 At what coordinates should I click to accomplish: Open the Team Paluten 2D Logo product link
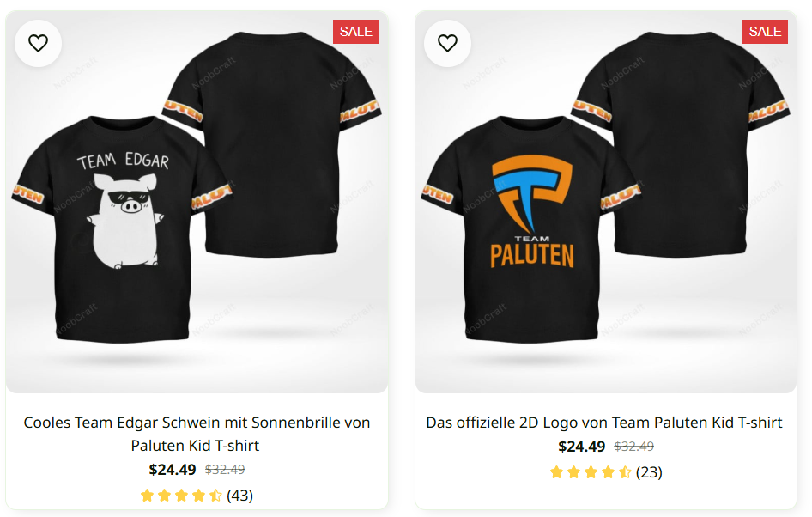604,423
